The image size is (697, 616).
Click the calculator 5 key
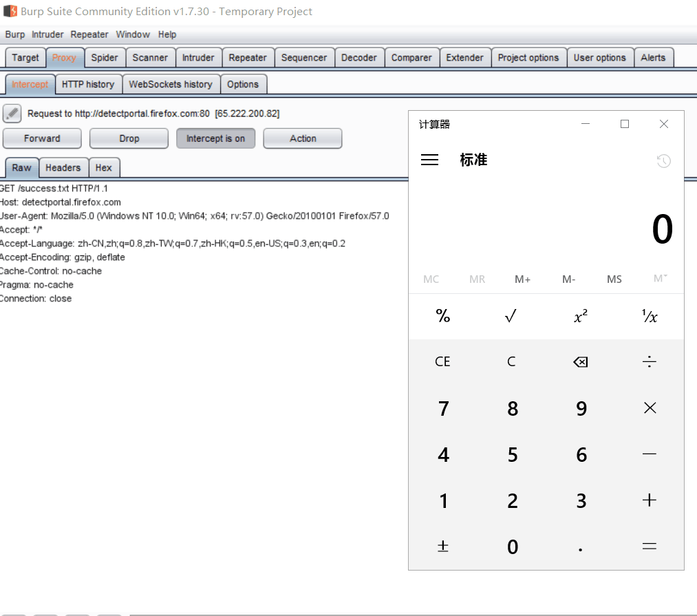click(x=511, y=454)
